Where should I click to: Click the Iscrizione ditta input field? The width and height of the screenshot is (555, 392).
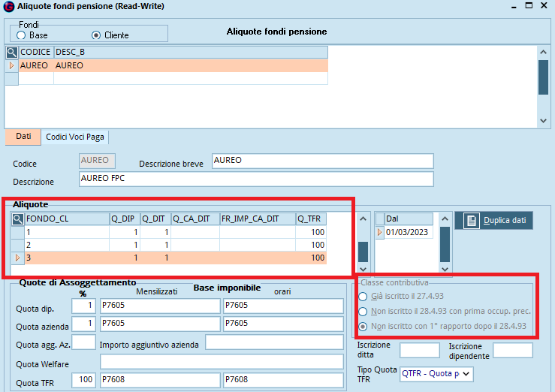(419, 350)
